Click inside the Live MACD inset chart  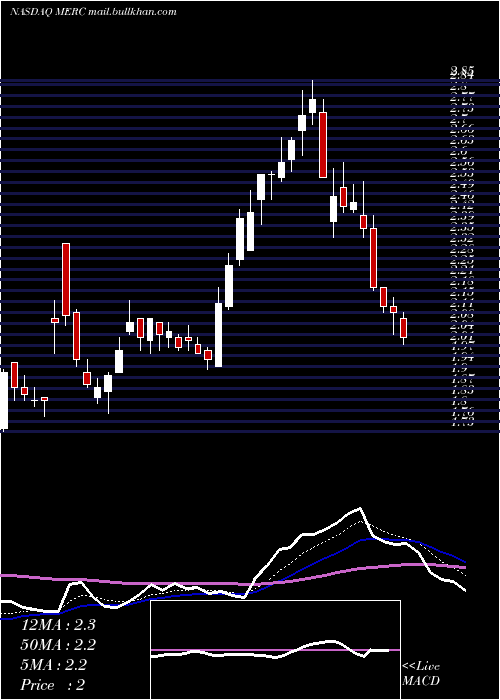click(275, 650)
